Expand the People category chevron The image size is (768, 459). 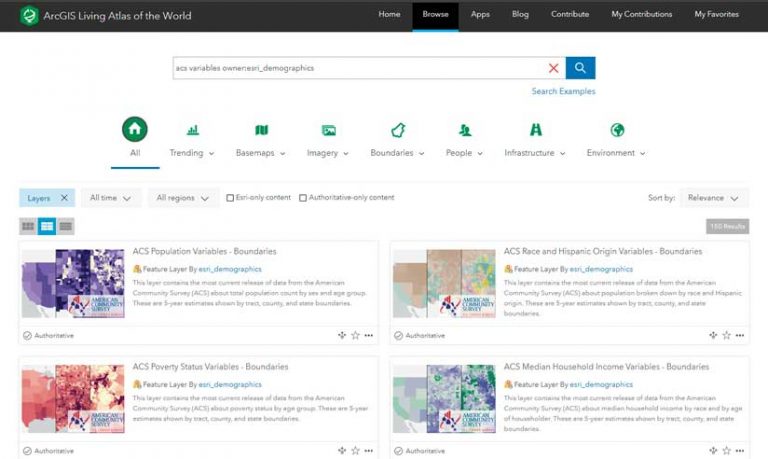click(x=480, y=153)
